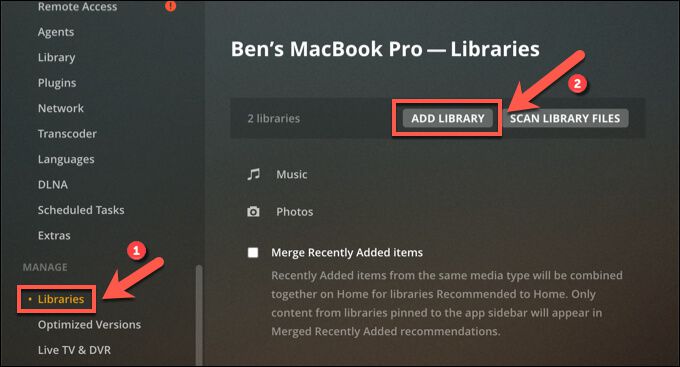
Task: Click SCAN LIBRARY FILES button
Action: point(565,118)
